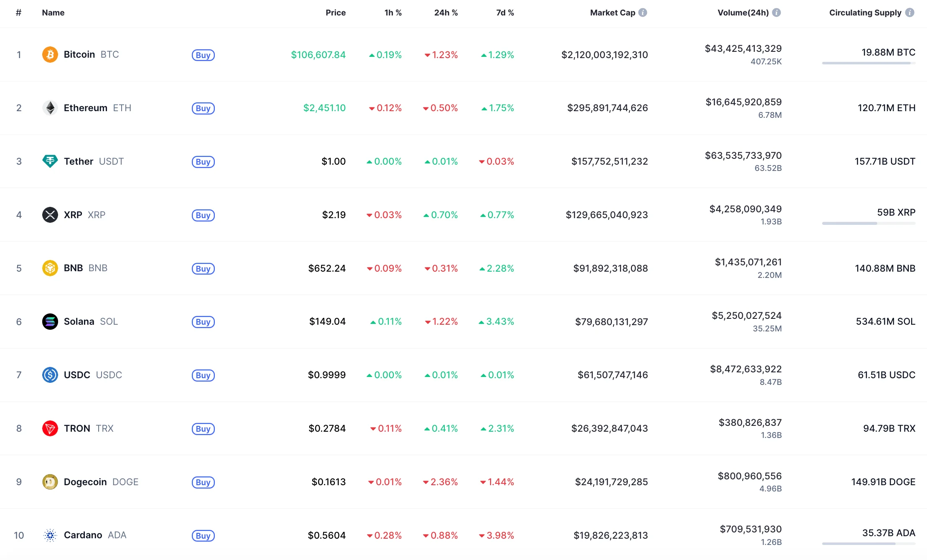Click the Circulating Supply info icon
This screenshot has height=560, width=927.
(x=909, y=13)
